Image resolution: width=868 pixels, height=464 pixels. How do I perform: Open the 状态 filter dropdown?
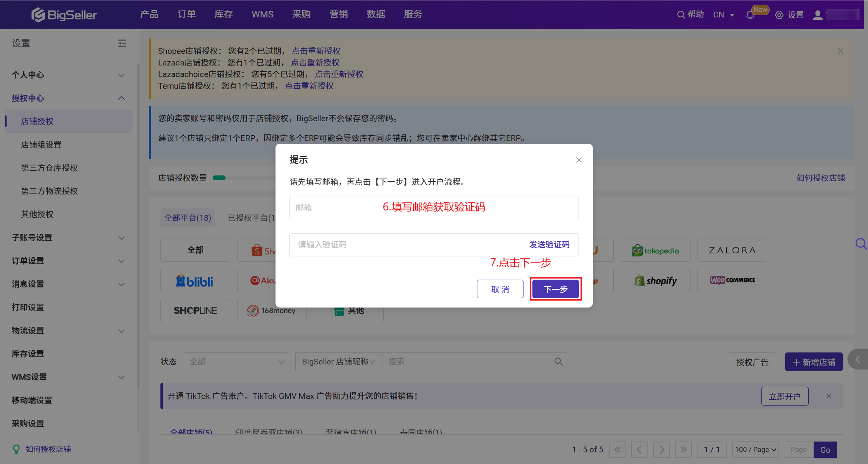click(236, 362)
